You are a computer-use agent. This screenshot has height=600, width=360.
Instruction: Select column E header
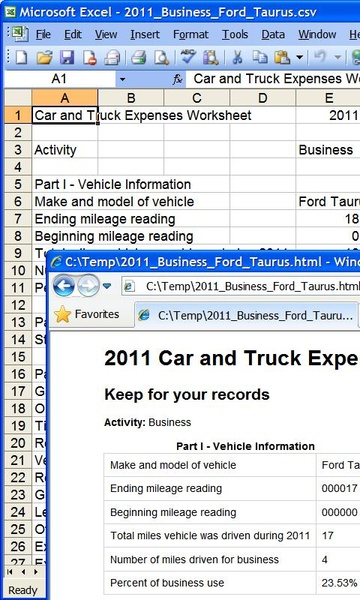coord(328,98)
